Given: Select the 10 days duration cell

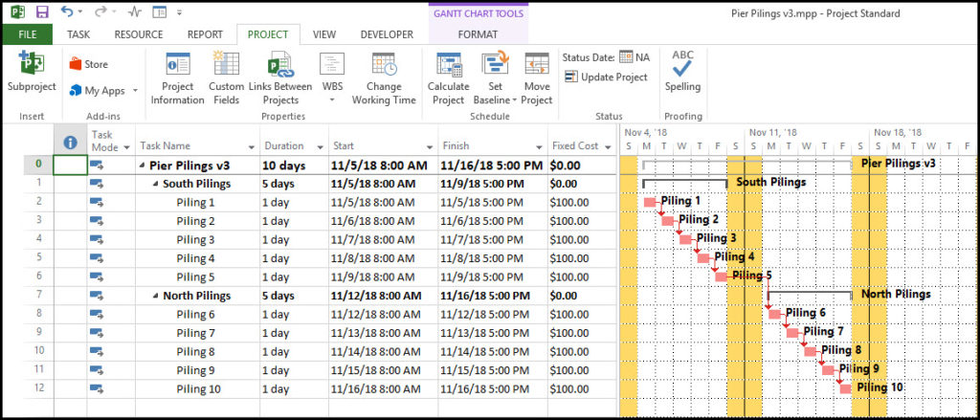Looking at the screenshot, I should pyautogui.click(x=295, y=166).
